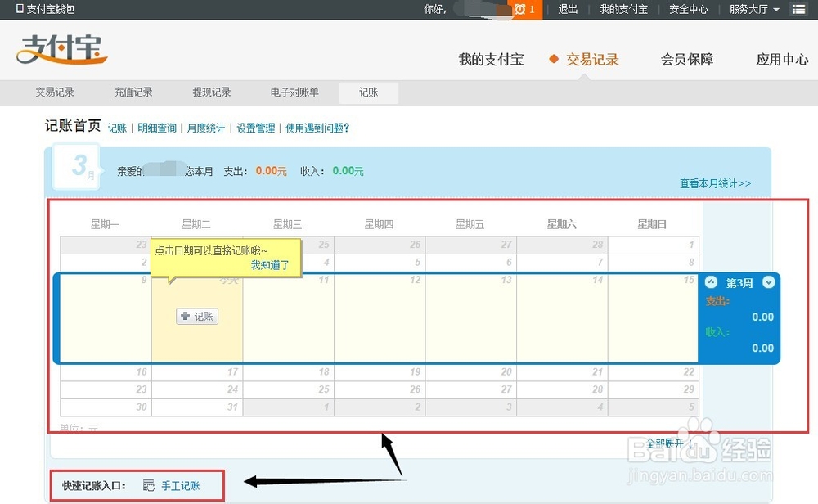Select calendar date 13 in week 3

471,317
